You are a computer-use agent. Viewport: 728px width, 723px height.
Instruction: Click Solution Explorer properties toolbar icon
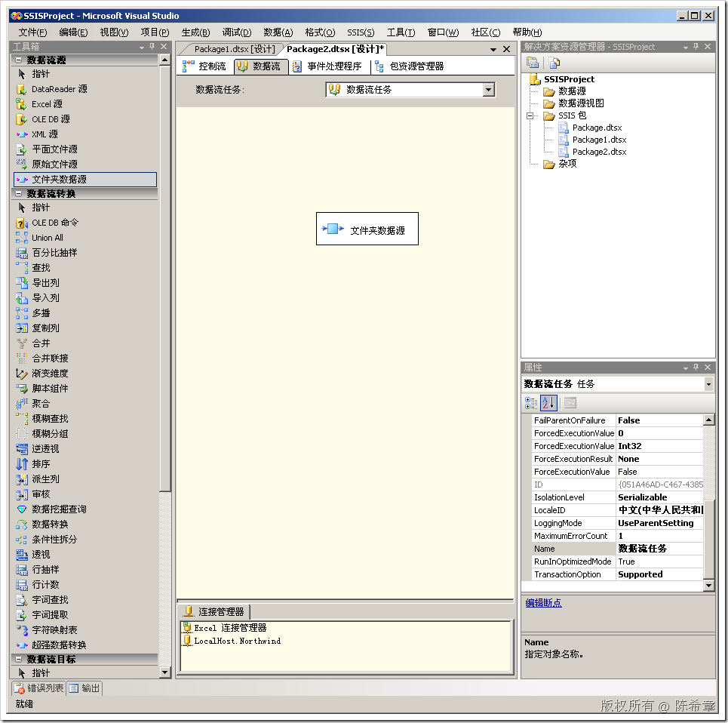[x=533, y=62]
